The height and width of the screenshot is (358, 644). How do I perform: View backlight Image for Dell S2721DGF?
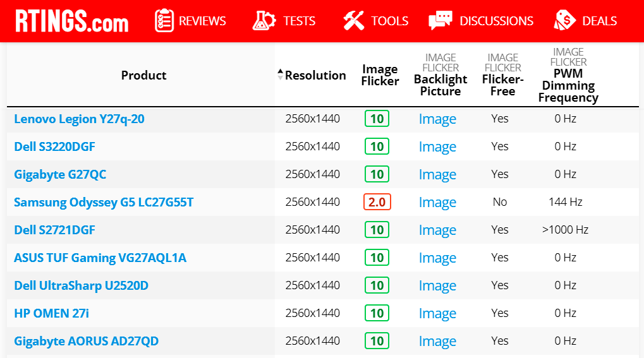click(x=437, y=230)
